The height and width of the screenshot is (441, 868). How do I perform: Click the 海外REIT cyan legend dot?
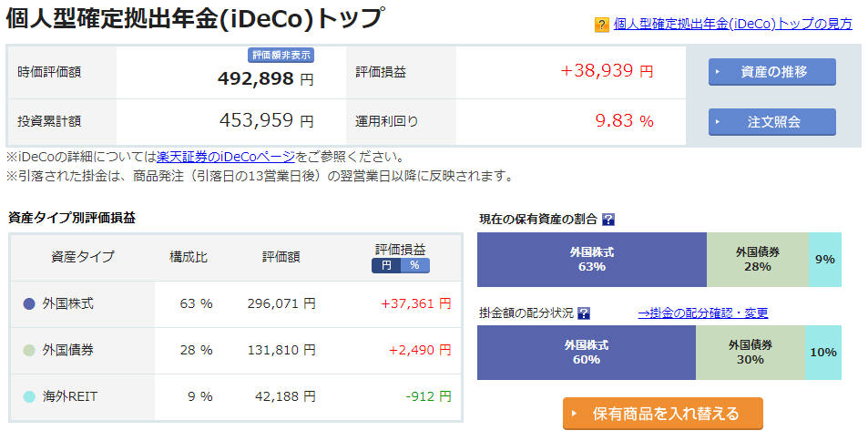pos(29,396)
